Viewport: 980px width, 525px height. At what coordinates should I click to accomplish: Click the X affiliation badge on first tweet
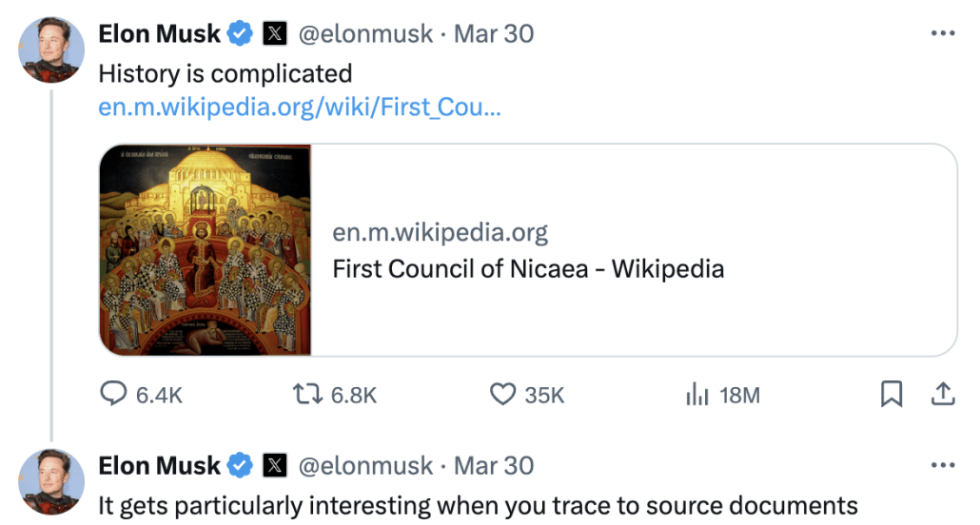pos(274,34)
